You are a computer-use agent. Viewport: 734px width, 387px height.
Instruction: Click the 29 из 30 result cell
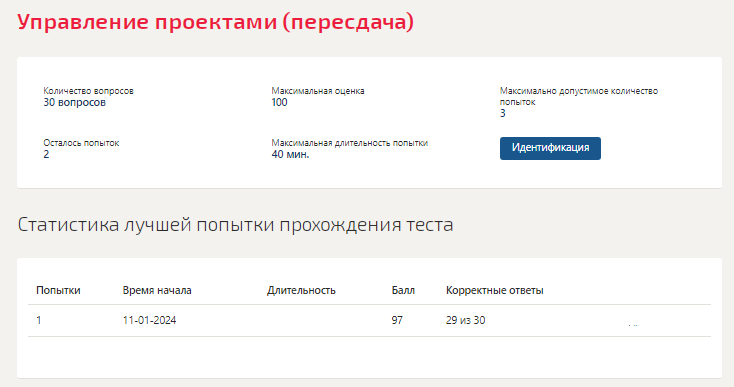465,320
